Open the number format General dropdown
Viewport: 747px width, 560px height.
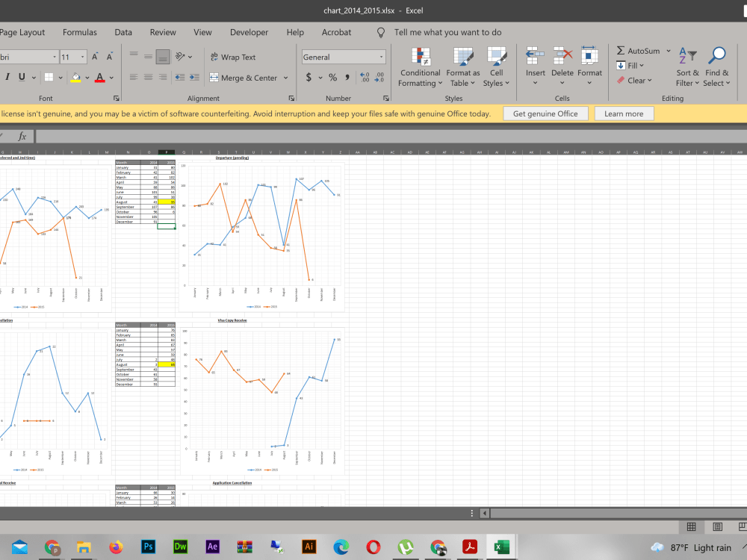[x=381, y=57]
